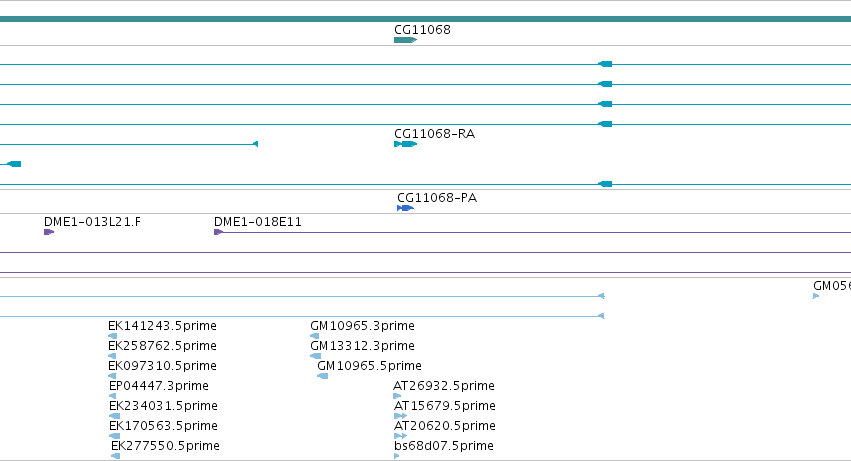Click the DME1-013L21.F purple arrow glyph
Viewport: 851px width, 461px height.
pyautogui.click(x=49, y=232)
